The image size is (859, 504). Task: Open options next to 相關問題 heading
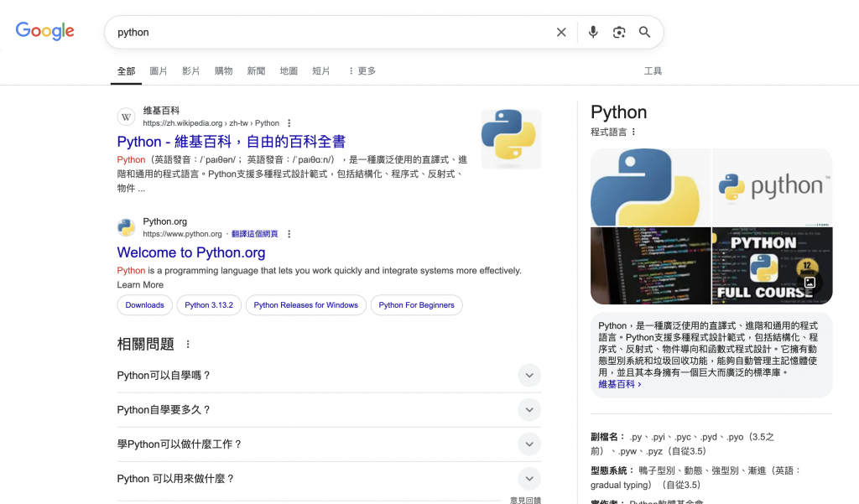point(188,344)
